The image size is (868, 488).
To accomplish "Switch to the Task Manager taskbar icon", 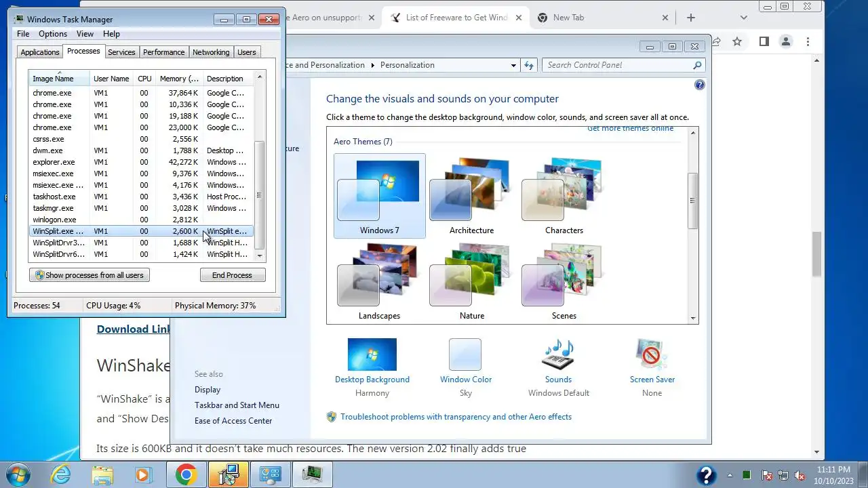I will [313, 474].
